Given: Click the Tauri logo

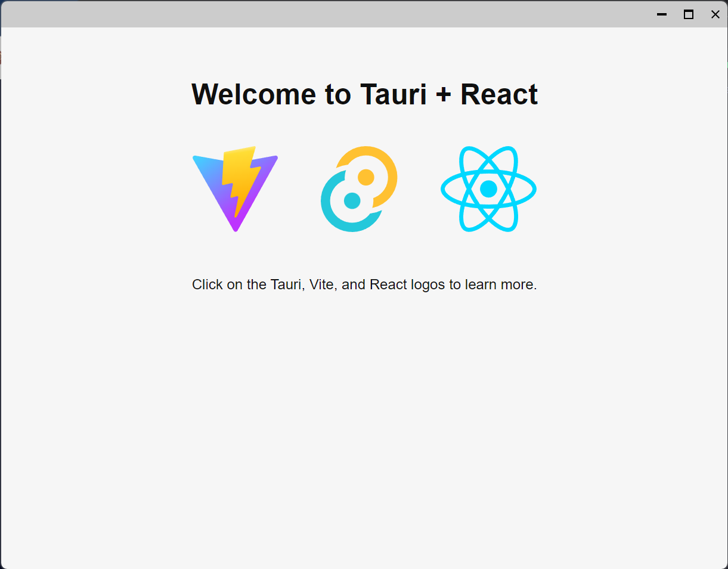Looking at the screenshot, I should coord(359,188).
